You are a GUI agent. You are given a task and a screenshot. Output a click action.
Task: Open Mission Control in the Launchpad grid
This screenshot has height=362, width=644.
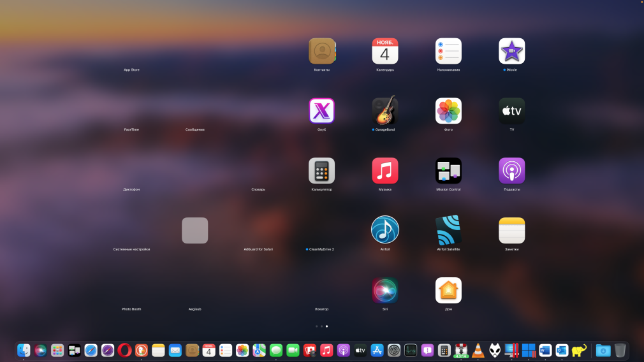click(448, 171)
